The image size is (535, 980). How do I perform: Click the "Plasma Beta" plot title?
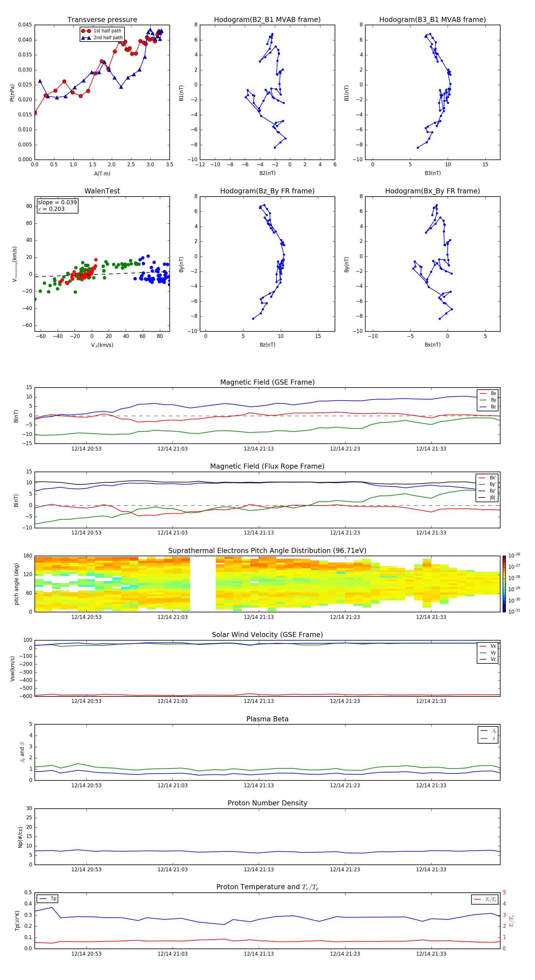tap(267, 719)
